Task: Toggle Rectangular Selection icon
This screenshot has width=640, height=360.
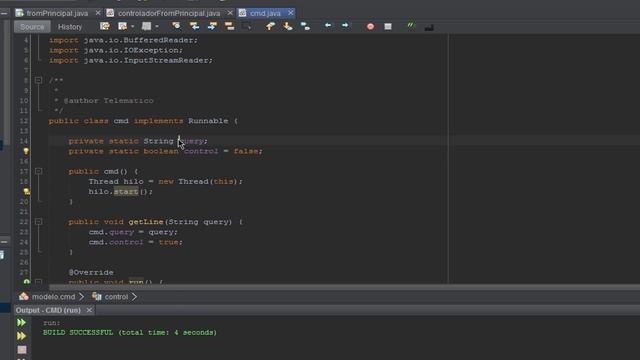Action: [247, 27]
